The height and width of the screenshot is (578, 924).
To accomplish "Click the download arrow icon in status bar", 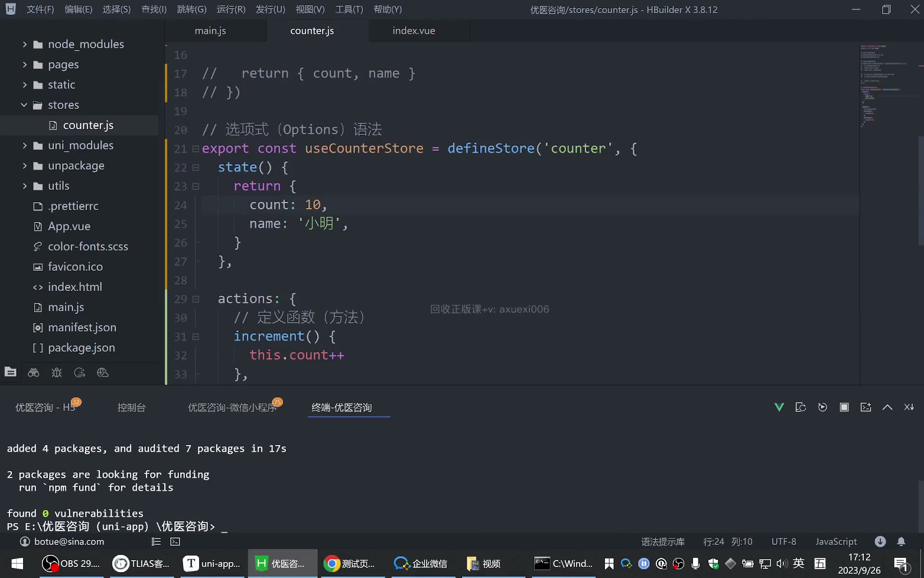I will (x=880, y=541).
